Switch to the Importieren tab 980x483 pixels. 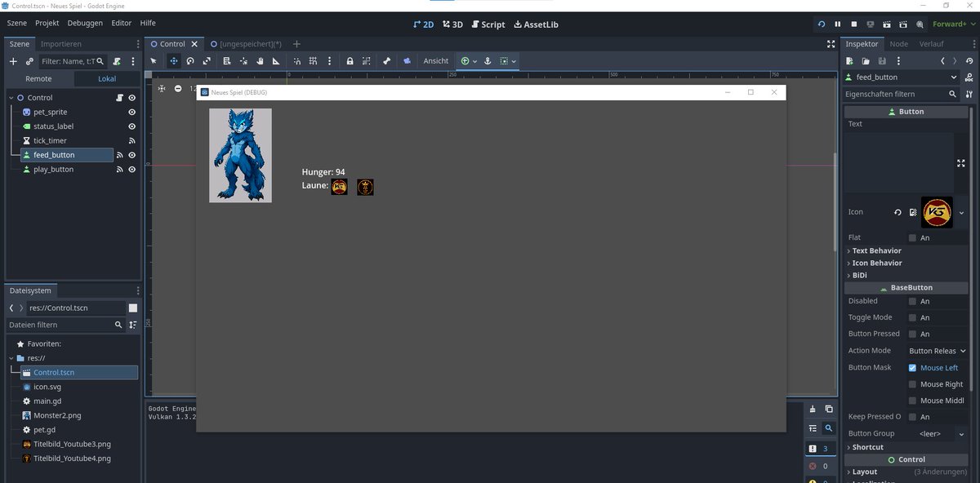61,44
